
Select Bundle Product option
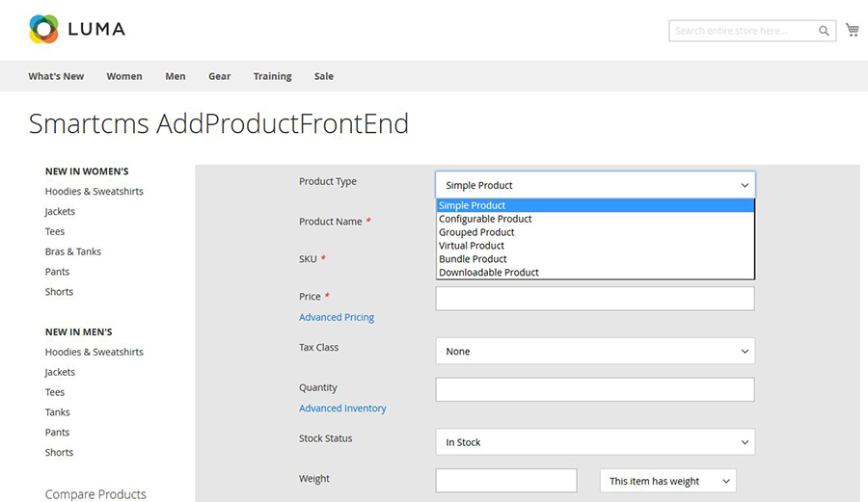474,259
